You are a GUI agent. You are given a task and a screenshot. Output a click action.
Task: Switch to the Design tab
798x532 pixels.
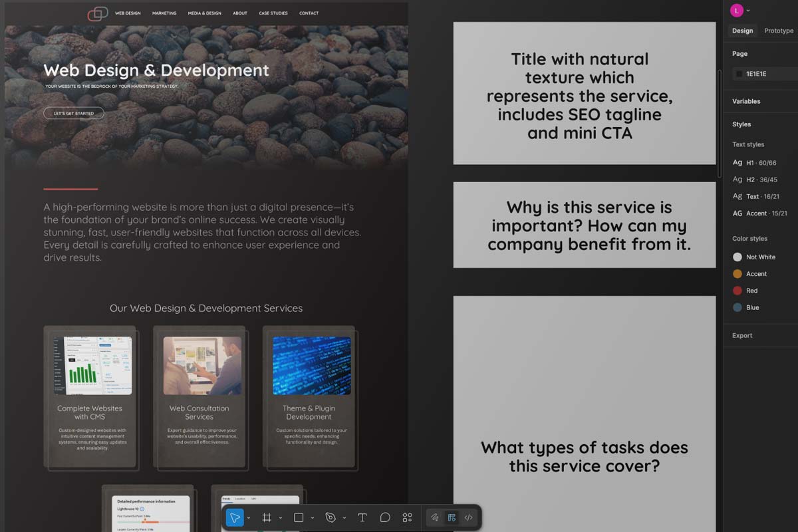click(x=742, y=31)
